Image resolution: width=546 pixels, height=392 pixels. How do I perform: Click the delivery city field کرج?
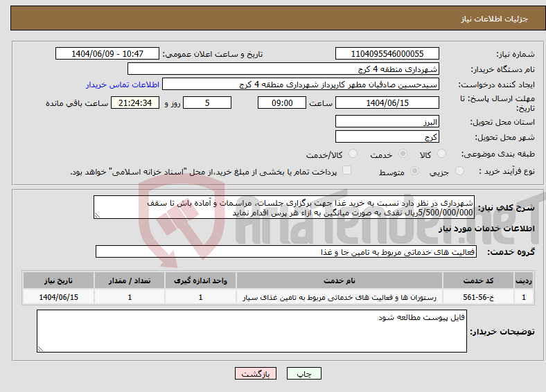click(x=387, y=137)
